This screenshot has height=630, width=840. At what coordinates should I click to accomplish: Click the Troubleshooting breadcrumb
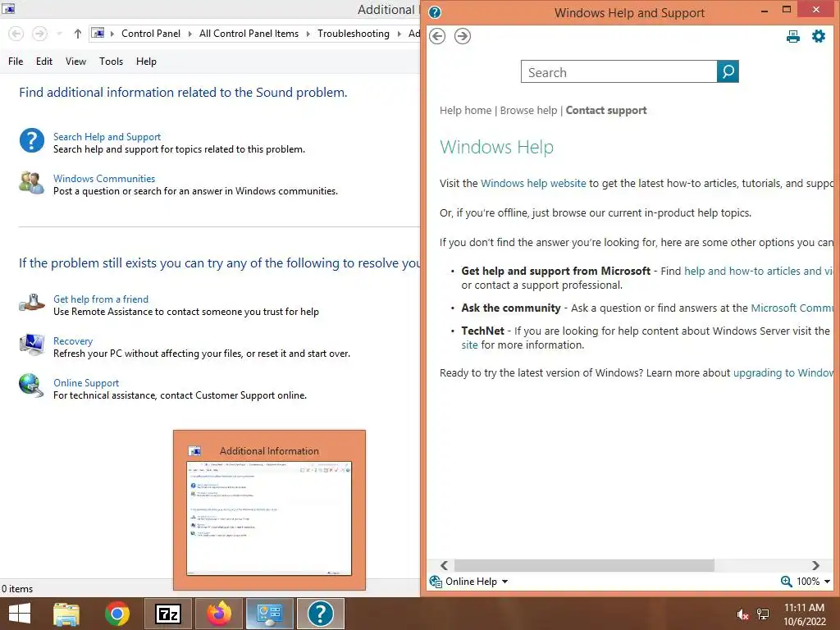354,34
